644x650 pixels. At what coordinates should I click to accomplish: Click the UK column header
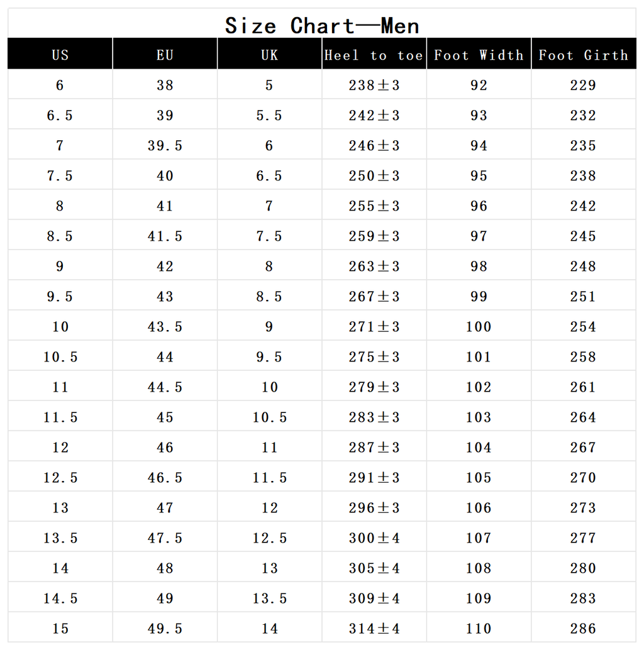pos(270,54)
